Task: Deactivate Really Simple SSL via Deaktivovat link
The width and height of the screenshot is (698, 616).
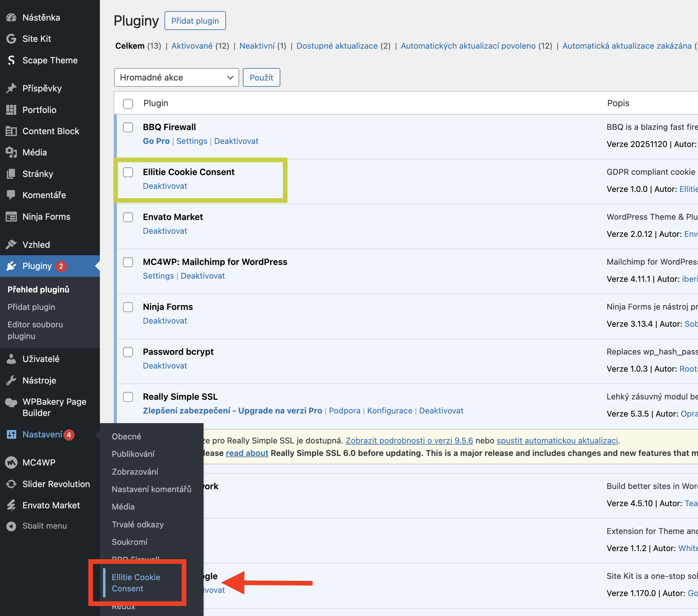Action: coord(441,410)
